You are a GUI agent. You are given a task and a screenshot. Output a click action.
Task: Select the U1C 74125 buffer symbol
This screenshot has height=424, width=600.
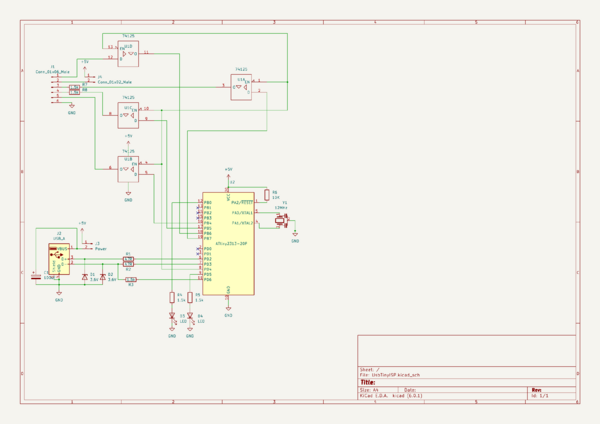128,115
